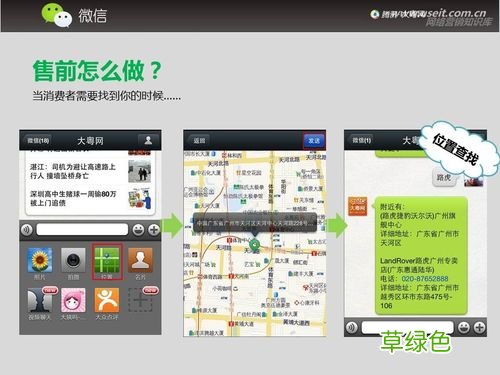Tap the sent 路虎 message bubble
The width and height of the screenshot is (500, 375).
click(x=444, y=177)
